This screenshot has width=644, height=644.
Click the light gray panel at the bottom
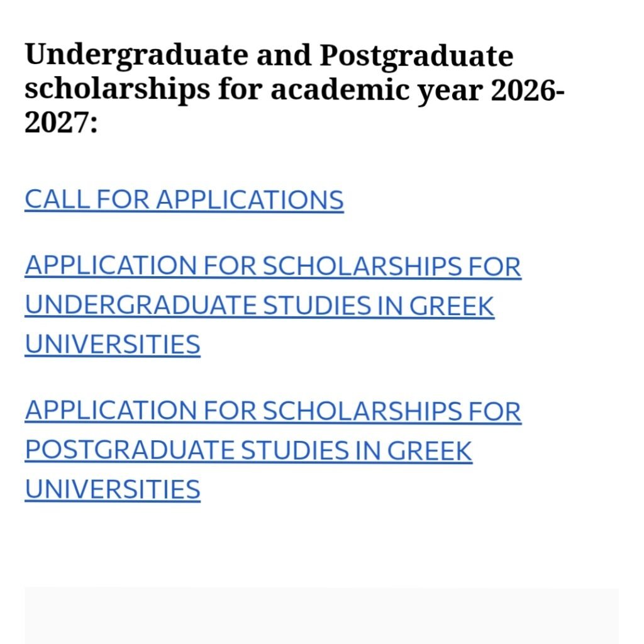(x=321, y=615)
